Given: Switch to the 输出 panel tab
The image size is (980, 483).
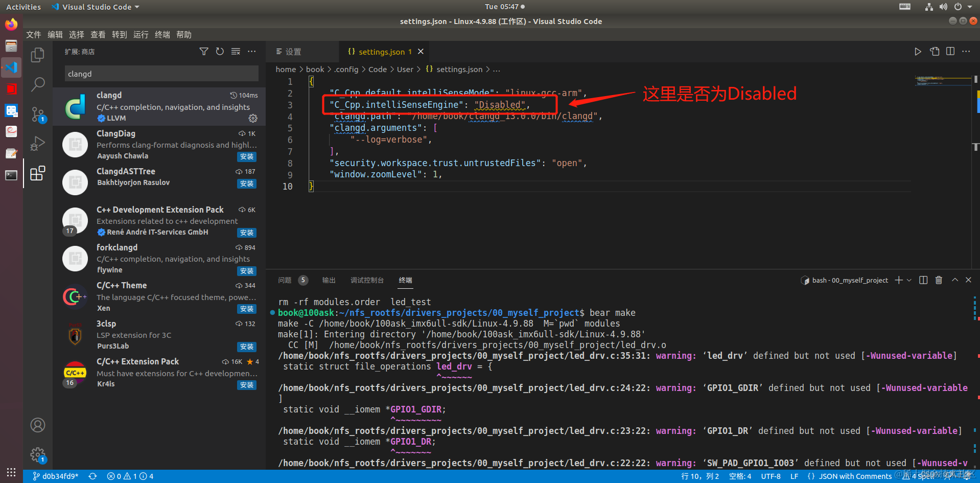Looking at the screenshot, I should tap(329, 280).
